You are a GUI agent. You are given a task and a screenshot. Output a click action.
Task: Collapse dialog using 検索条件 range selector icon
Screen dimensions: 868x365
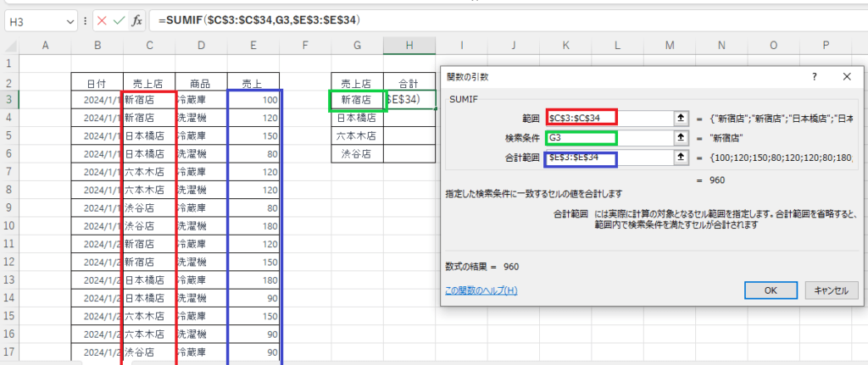[x=682, y=138]
